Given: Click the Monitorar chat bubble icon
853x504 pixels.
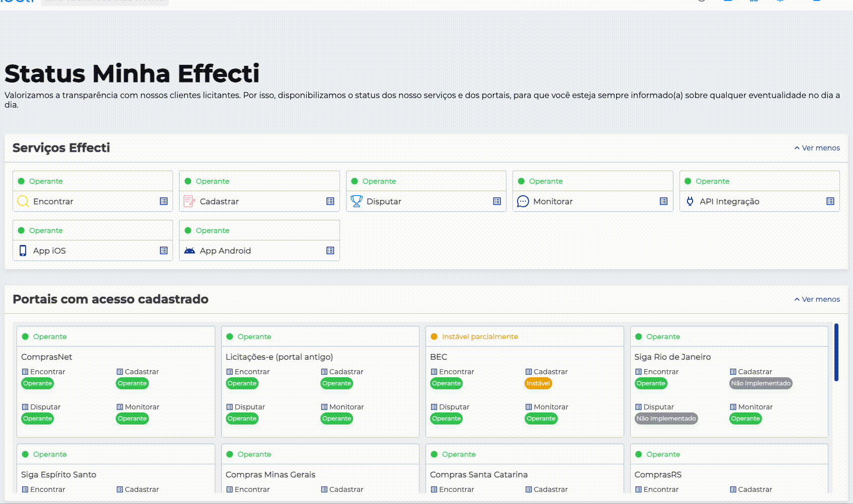Looking at the screenshot, I should 523,201.
